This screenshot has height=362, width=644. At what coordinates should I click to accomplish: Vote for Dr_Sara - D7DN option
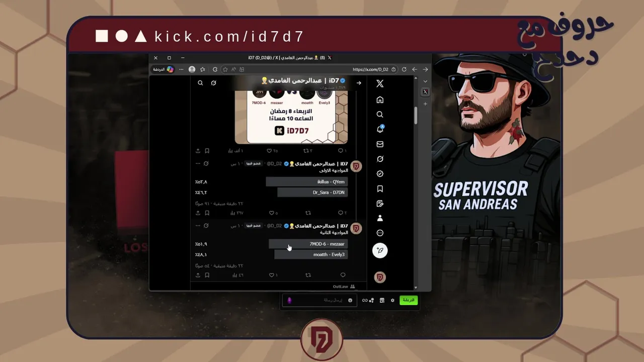(312, 192)
